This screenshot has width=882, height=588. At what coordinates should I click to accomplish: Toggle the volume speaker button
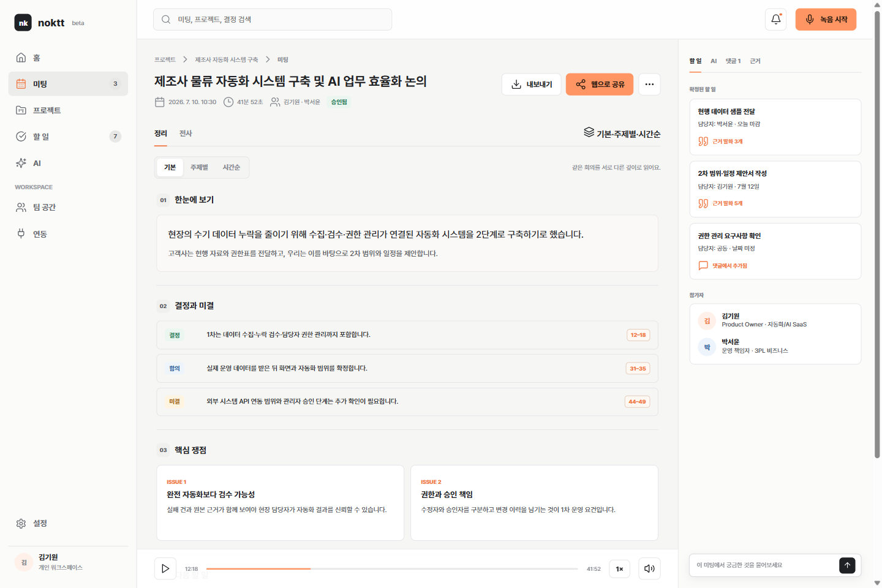[649, 568]
